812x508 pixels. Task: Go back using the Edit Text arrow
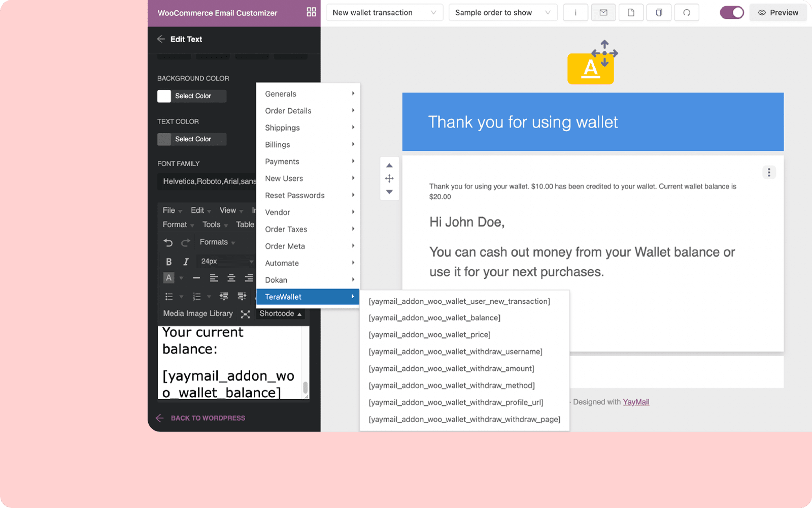pos(161,39)
